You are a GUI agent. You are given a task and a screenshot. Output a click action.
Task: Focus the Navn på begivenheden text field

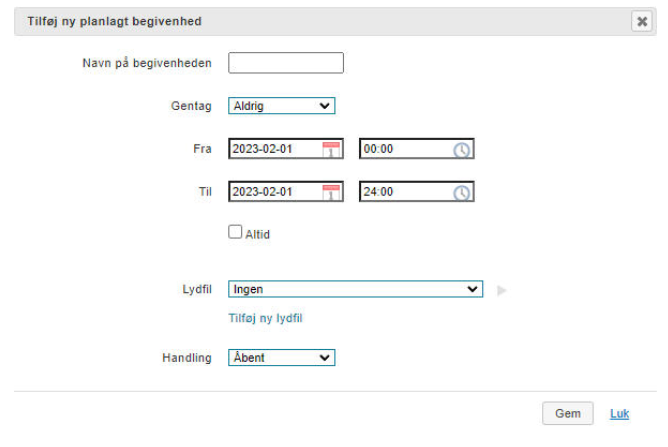point(286,63)
